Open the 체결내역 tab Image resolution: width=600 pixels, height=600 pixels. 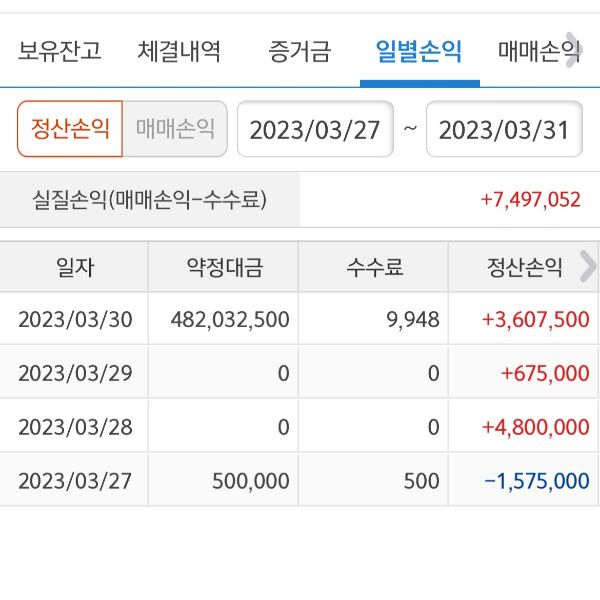tap(179, 51)
